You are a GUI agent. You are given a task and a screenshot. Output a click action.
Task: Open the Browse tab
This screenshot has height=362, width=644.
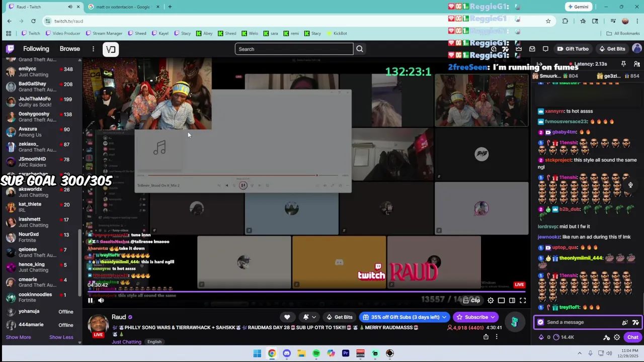coord(70,49)
